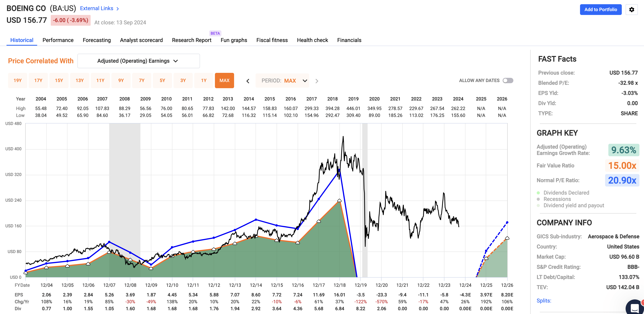Click the USD 96.60 B market cap value
Image resolution: width=644 pixels, height=314 pixels.
coord(624,257)
